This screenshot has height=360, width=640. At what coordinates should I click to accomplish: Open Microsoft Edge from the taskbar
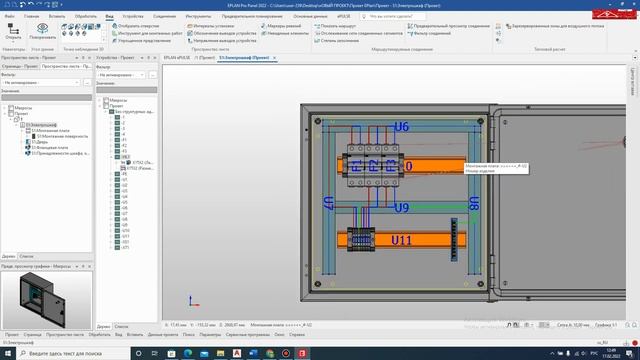[x=188, y=353]
